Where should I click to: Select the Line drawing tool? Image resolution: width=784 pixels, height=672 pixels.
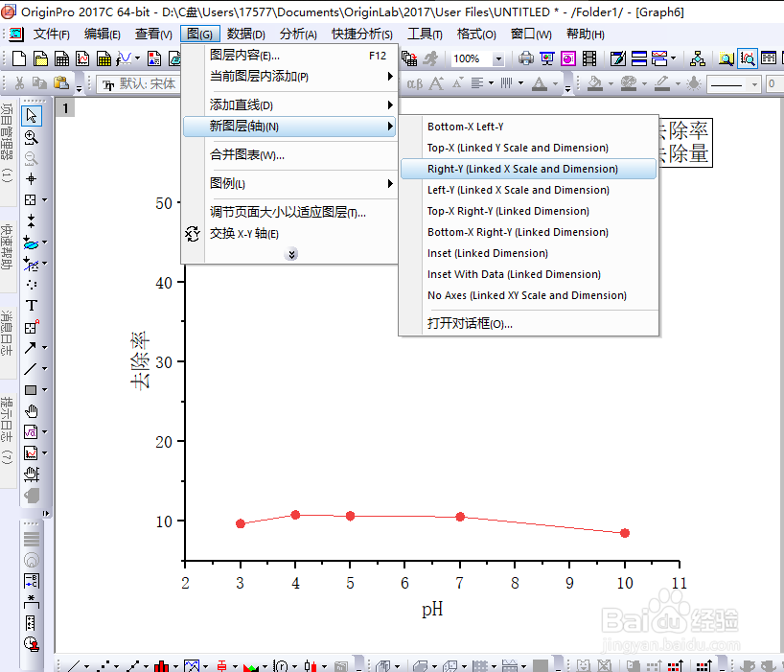30,368
